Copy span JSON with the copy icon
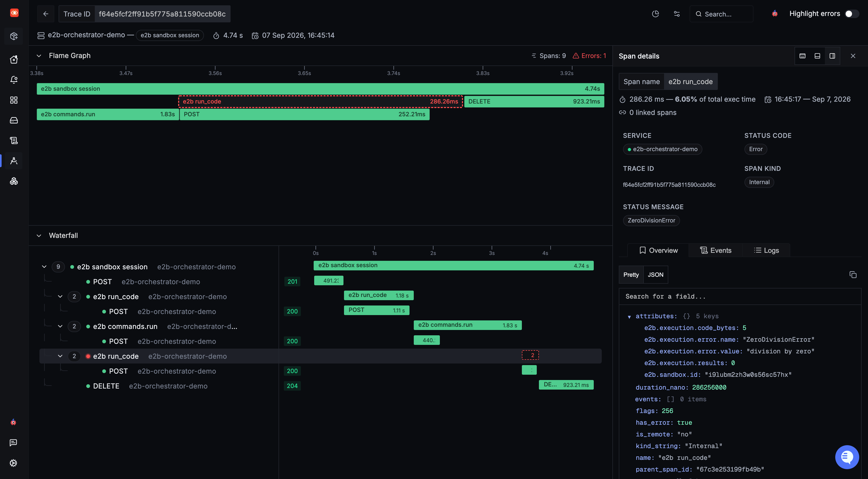 coord(853,275)
